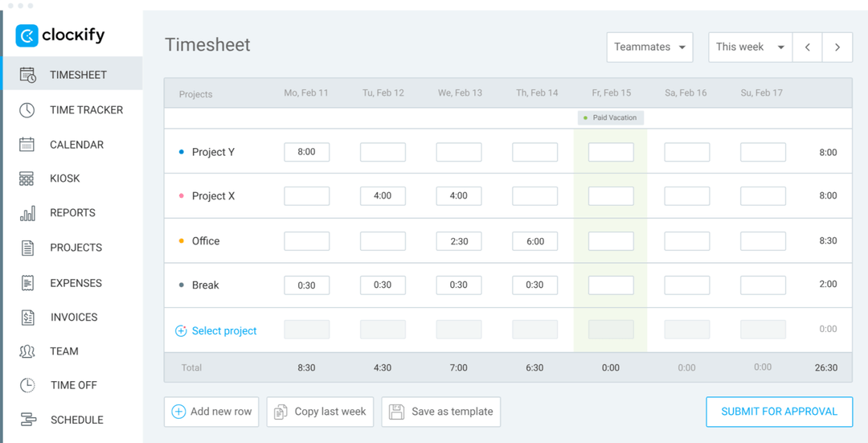Click the copy icon in Copy last week

click(x=281, y=412)
